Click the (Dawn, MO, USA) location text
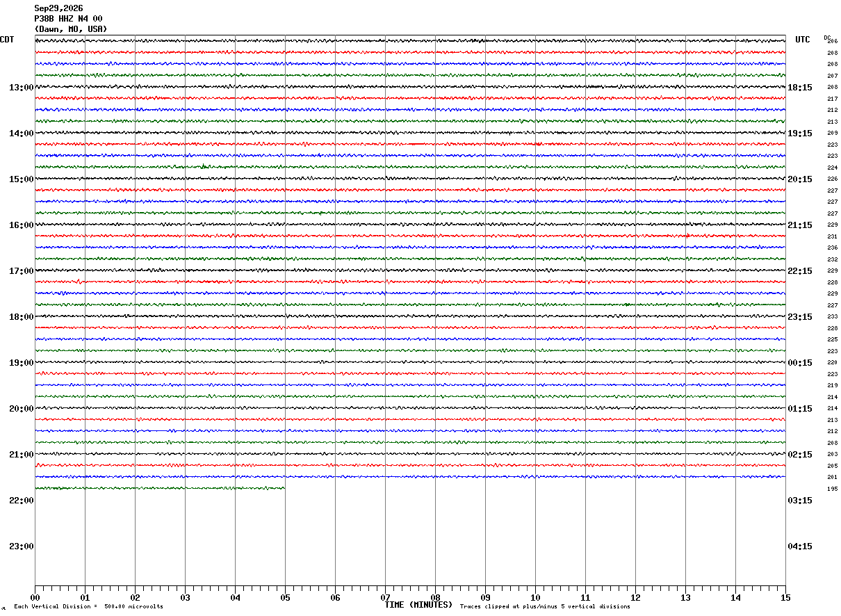The width and height of the screenshot is (841, 616). click(x=71, y=29)
